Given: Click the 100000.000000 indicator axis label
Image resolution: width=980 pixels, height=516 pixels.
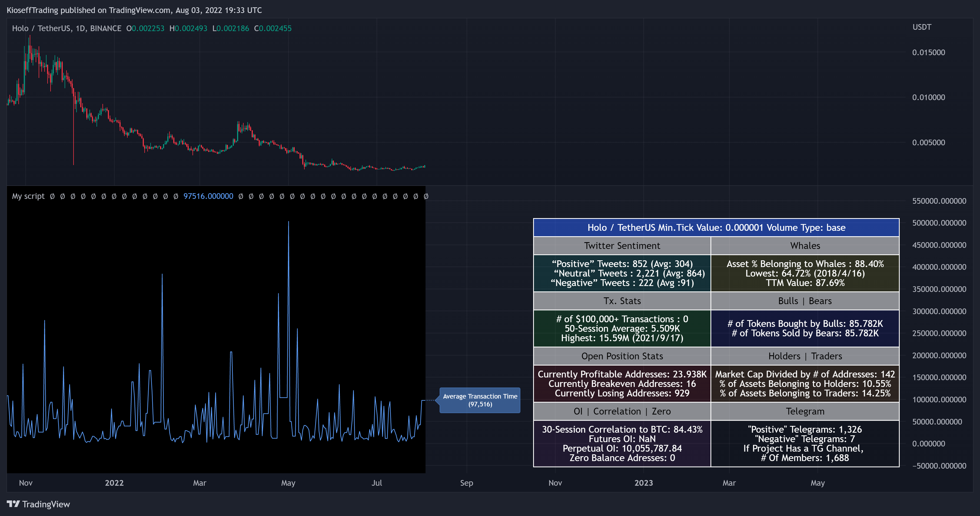Looking at the screenshot, I should click(939, 400).
